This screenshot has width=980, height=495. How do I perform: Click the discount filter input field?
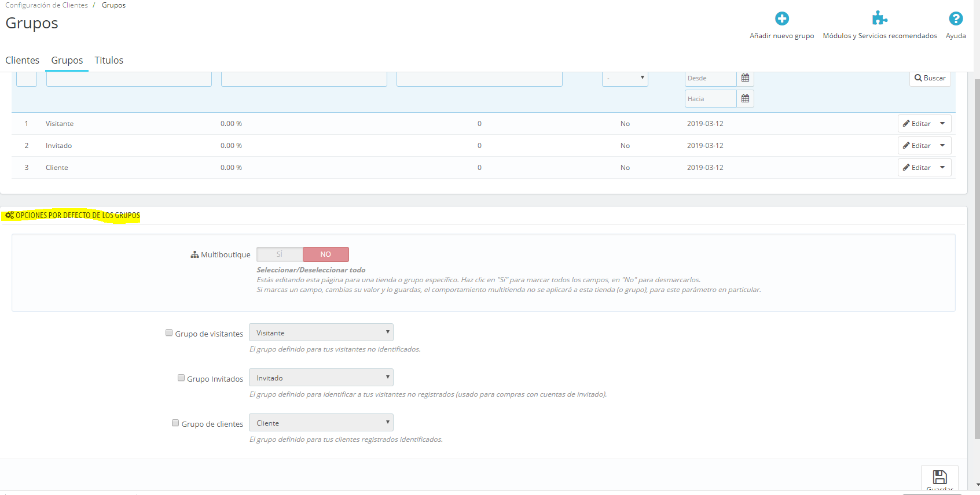[x=304, y=79]
